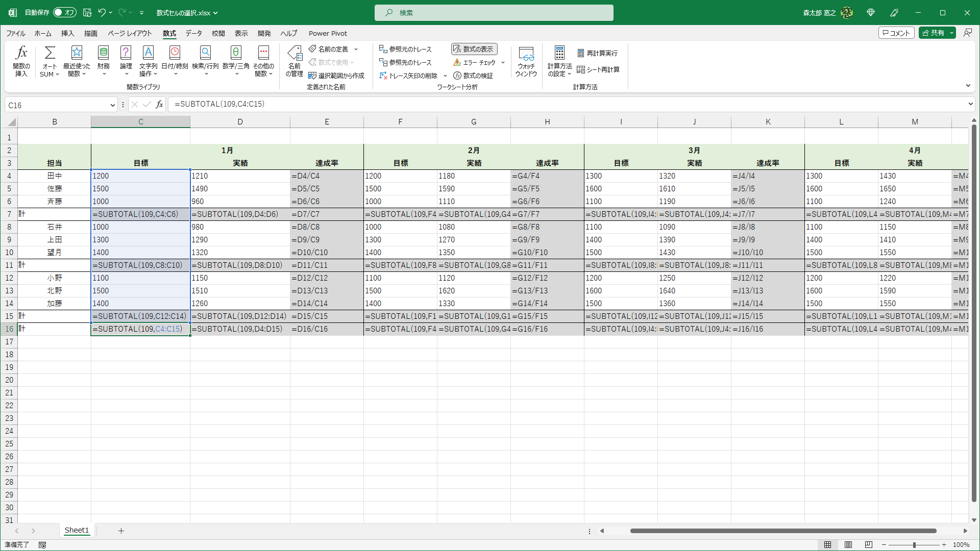
Task: Switch to Page Break Preview view icon
Action: [869, 545]
